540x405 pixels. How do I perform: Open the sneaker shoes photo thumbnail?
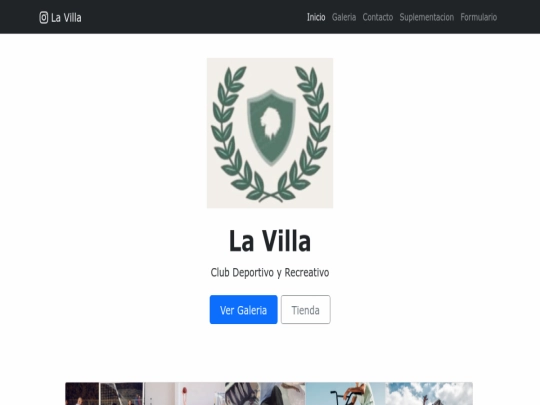(265, 394)
